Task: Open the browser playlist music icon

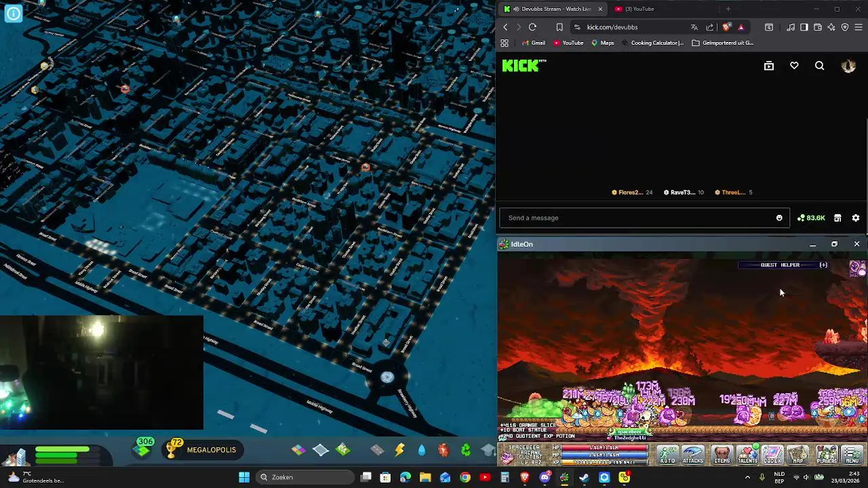Action: pos(791,27)
